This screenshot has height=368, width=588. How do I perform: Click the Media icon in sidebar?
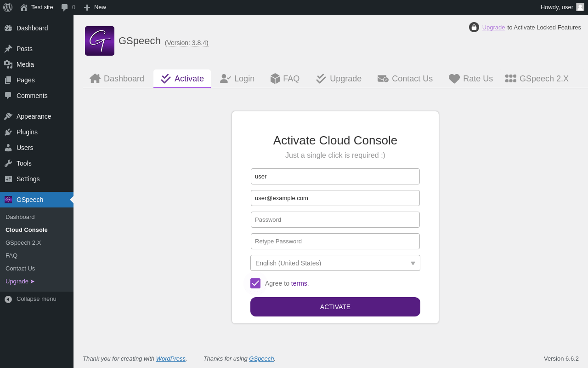coord(8,64)
